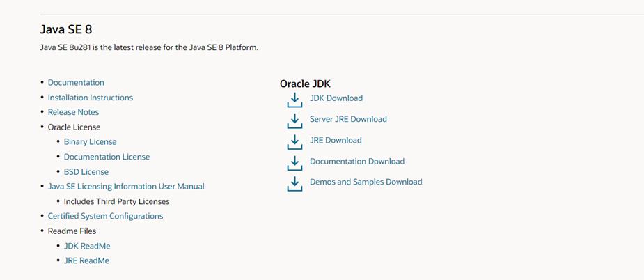Screen dimensions: 644x280
Task: Open Demos and Samples Download link
Action: (366, 182)
